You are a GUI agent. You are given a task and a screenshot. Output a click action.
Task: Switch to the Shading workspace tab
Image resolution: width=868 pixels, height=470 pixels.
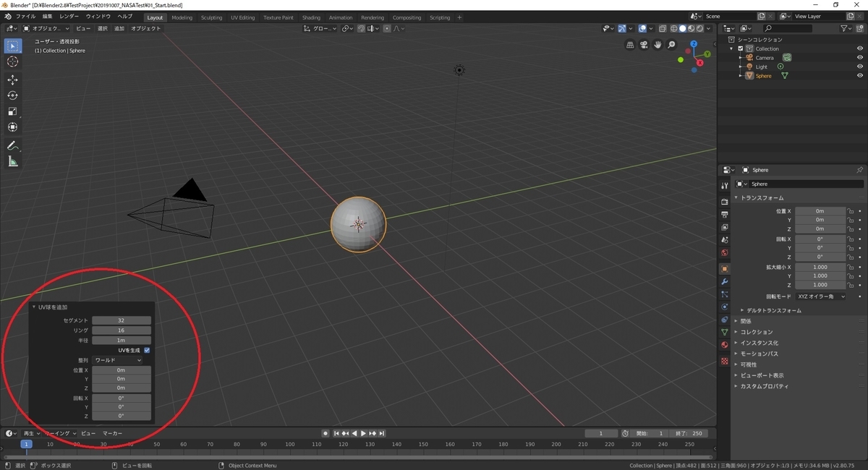311,17
